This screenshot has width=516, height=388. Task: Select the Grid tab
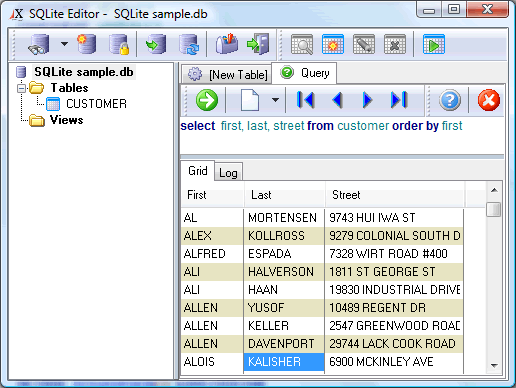tap(197, 171)
